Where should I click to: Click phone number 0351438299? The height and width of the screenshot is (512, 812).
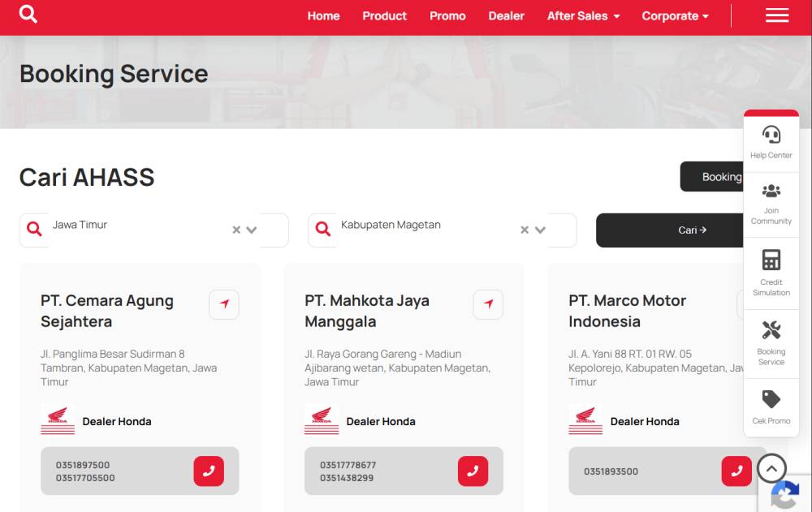pyautogui.click(x=347, y=478)
